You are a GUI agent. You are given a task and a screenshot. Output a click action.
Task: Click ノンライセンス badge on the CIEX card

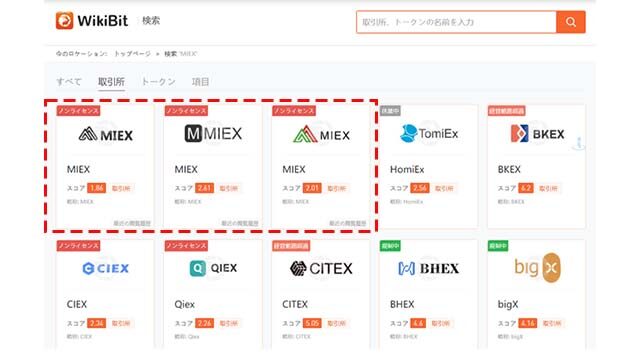point(78,246)
